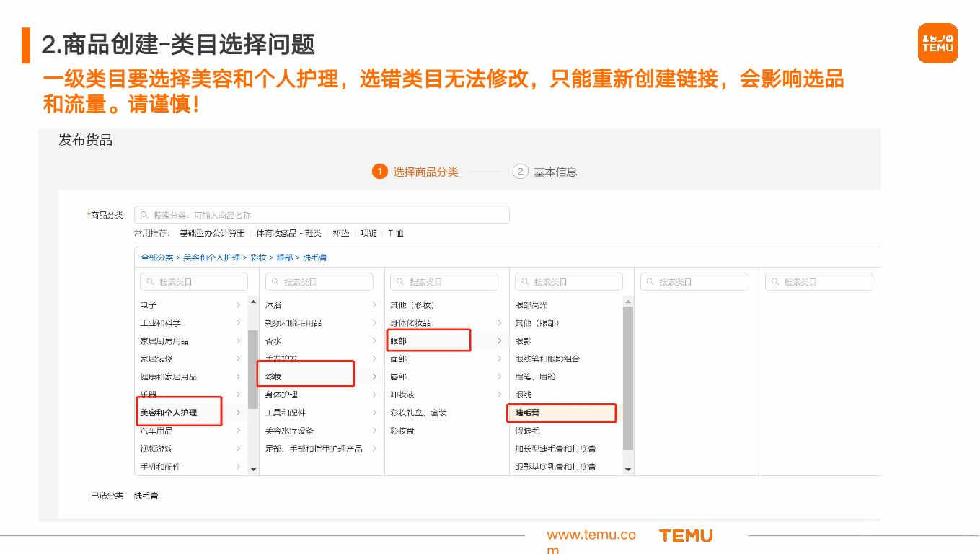Select the 健康和家庭用品 category

tap(169, 377)
